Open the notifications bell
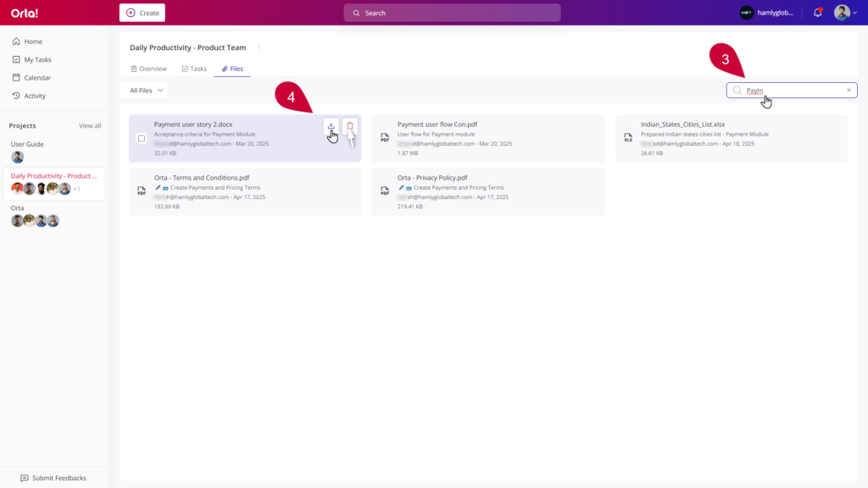The width and height of the screenshot is (868, 488). (818, 13)
